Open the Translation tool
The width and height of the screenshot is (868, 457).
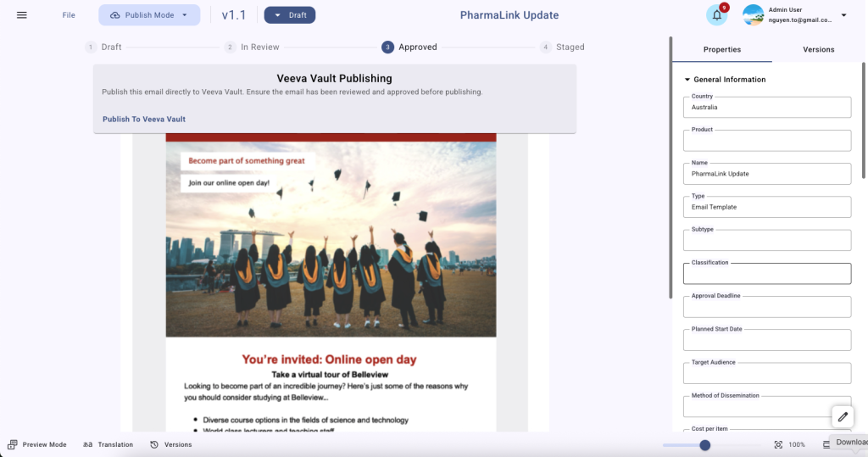pyautogui.click(x=108, y=444)
